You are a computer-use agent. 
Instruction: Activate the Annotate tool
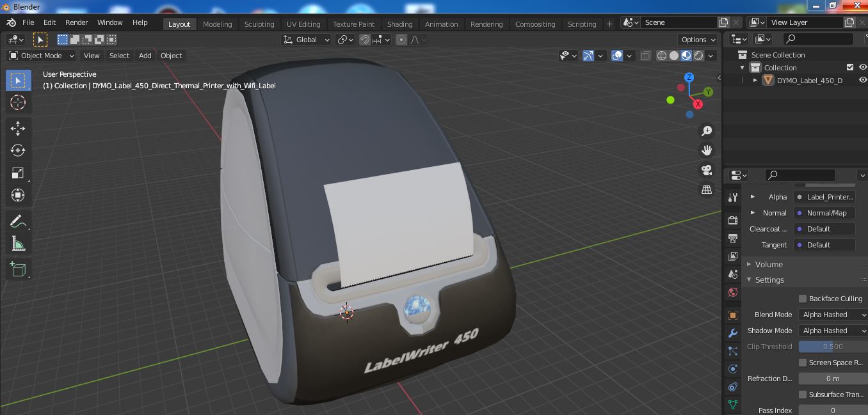[18, 221]
